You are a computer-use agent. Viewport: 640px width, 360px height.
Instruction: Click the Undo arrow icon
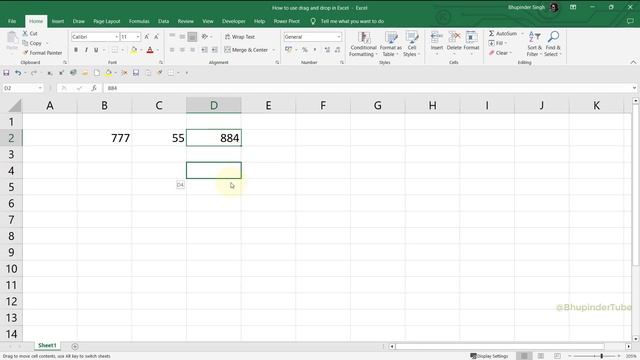coord(18,73)
